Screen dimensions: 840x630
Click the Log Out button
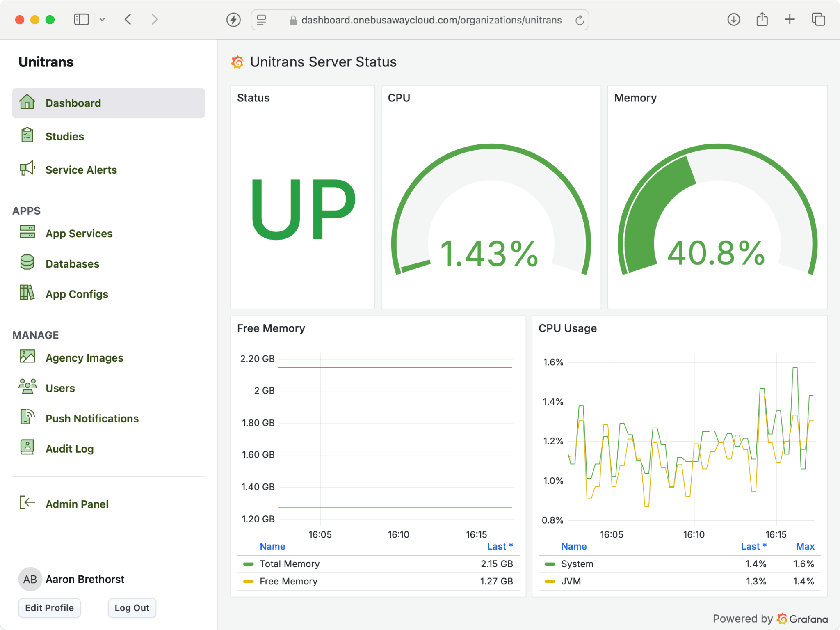(132, 608)
